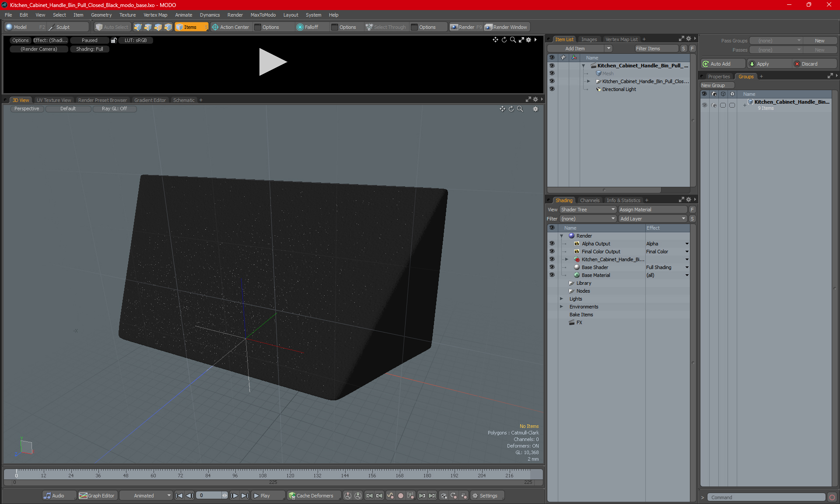This screenshot has height=504, width=840.
Task: Click the Command input field
Action: (x=766, y=497)
